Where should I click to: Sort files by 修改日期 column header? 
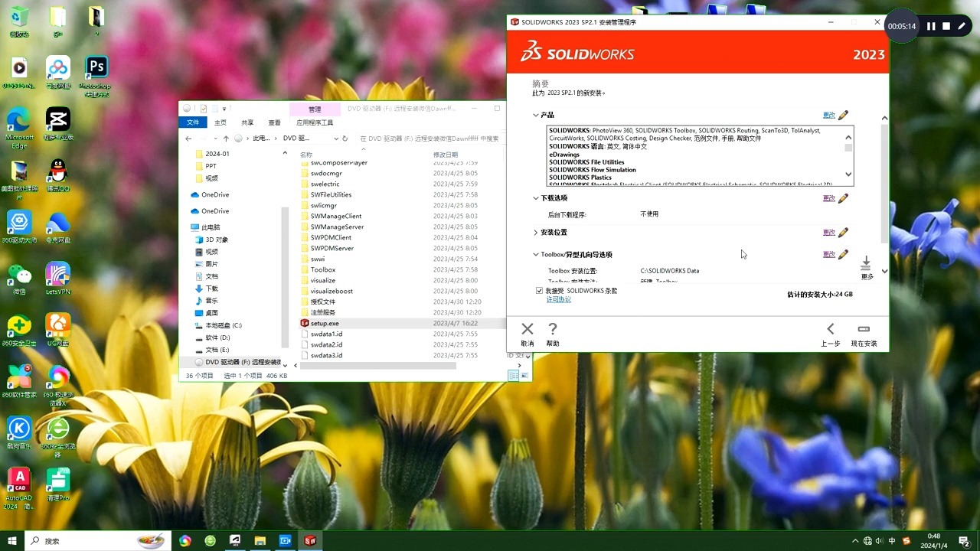(x=446, y=155)
